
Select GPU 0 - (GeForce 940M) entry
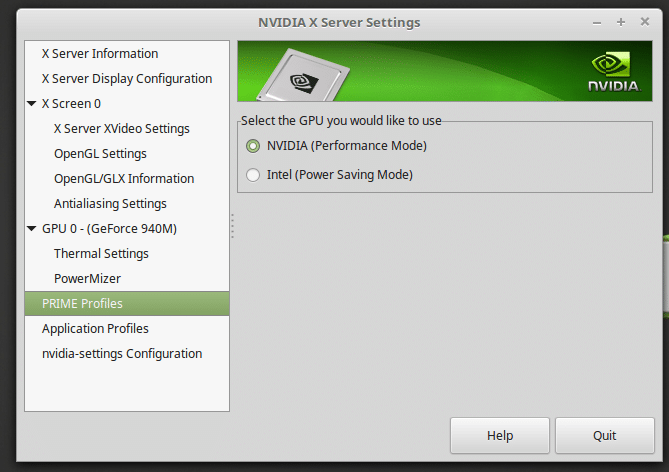coord(109,229)
